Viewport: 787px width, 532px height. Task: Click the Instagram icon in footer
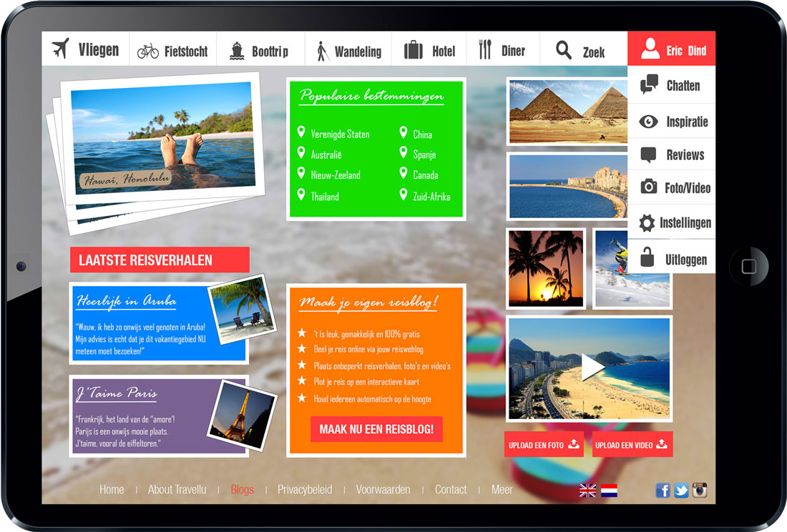coord(700,490)
